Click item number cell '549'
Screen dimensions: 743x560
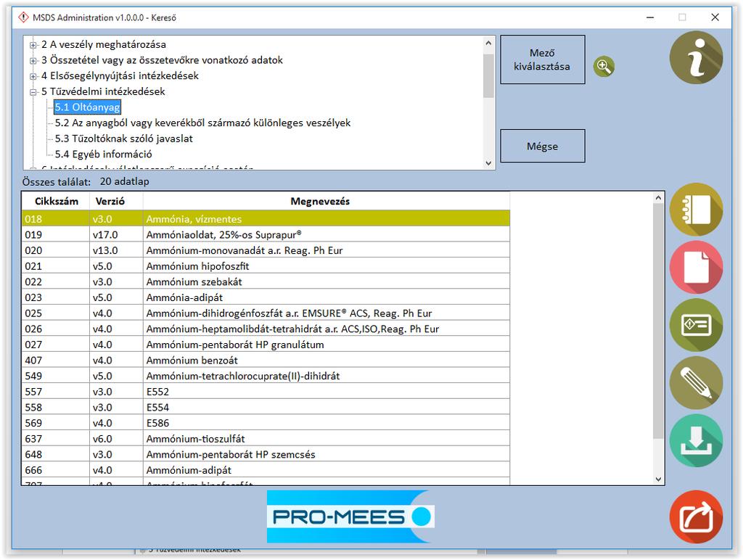pyautogui.click(x=56, y=376)
